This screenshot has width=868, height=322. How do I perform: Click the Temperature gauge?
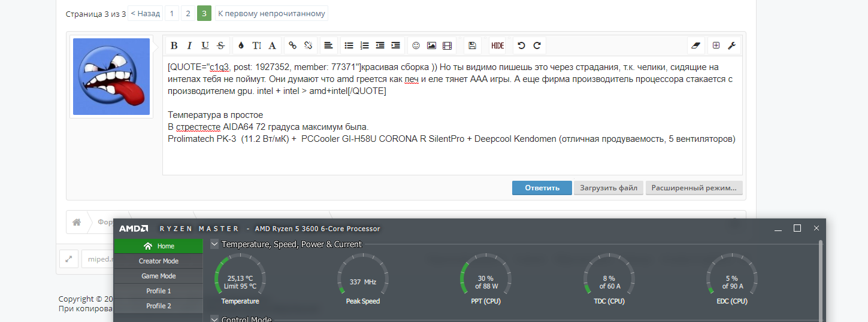tap(240, 278)
